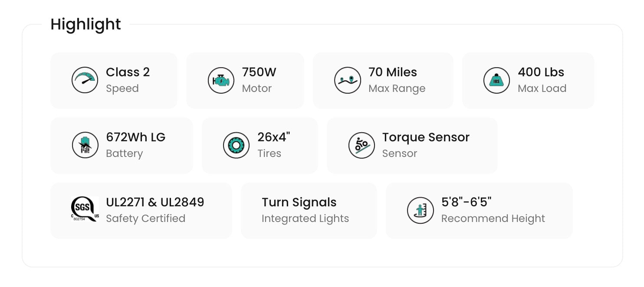Click the speedometer icon beside Class 2

pos(85,80)
